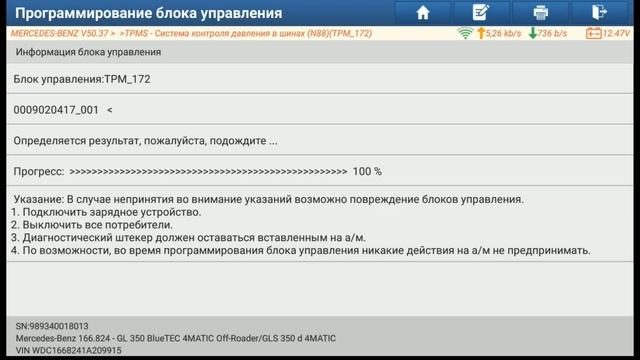Image resolution: width=640 pixels, height=360 pixels.
Task: Check the Wi-Fi signal status icon
Action: tap(464, 33)
